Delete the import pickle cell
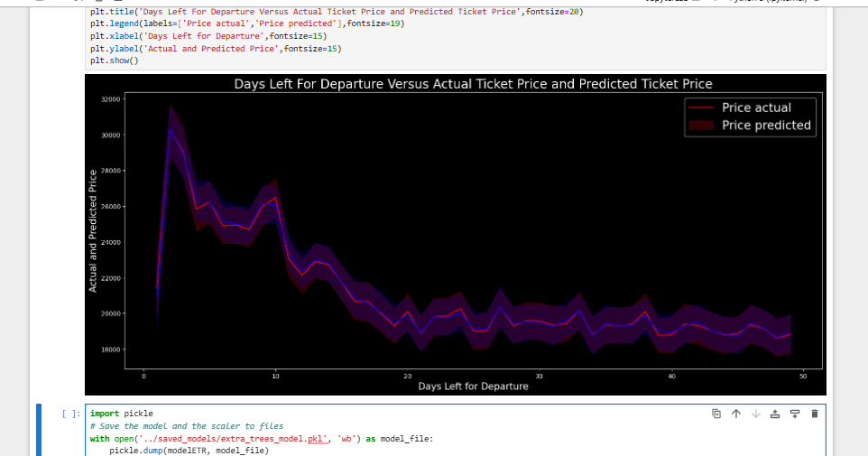Image resolution: width=868 pixels, height=456 pixels. tap(815, 414)
